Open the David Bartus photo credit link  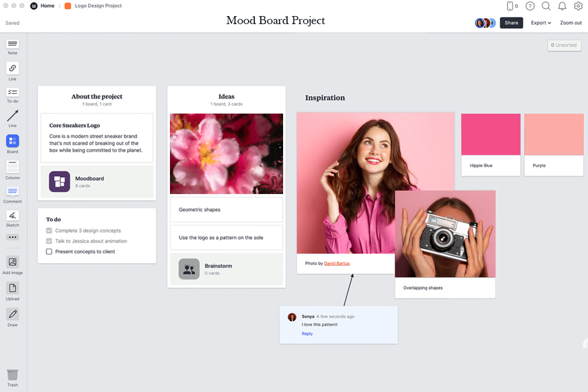(336, 263)
